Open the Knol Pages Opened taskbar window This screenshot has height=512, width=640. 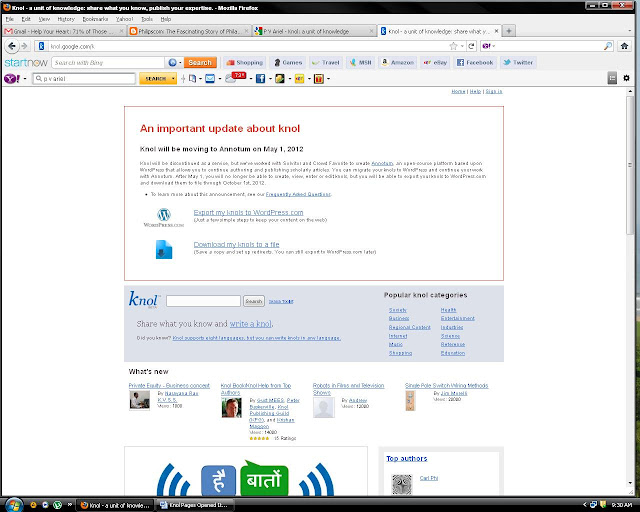pyautogui.click(x=196, y=505)
